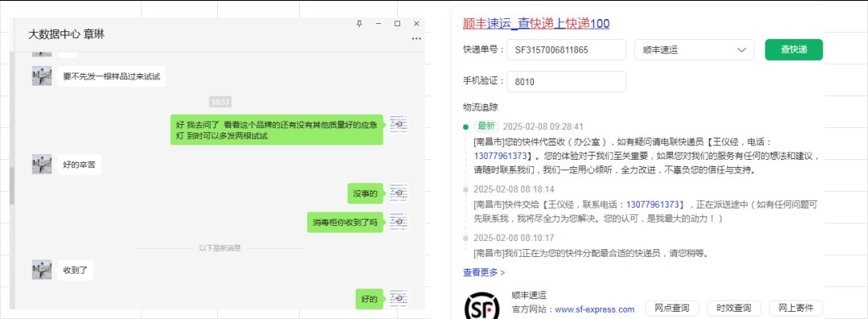Screen dimensions: 868x319
Task: Select the green message about 应急灯
Action: tap(276, 130)
